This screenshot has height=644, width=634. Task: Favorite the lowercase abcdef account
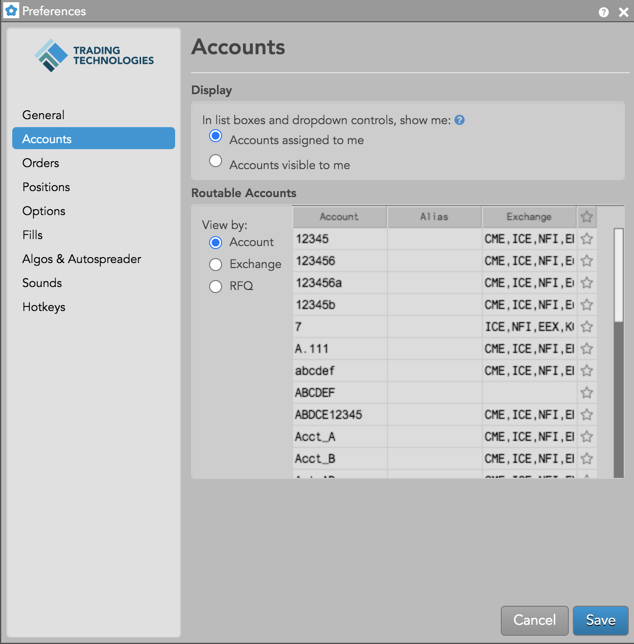[587, 370]
